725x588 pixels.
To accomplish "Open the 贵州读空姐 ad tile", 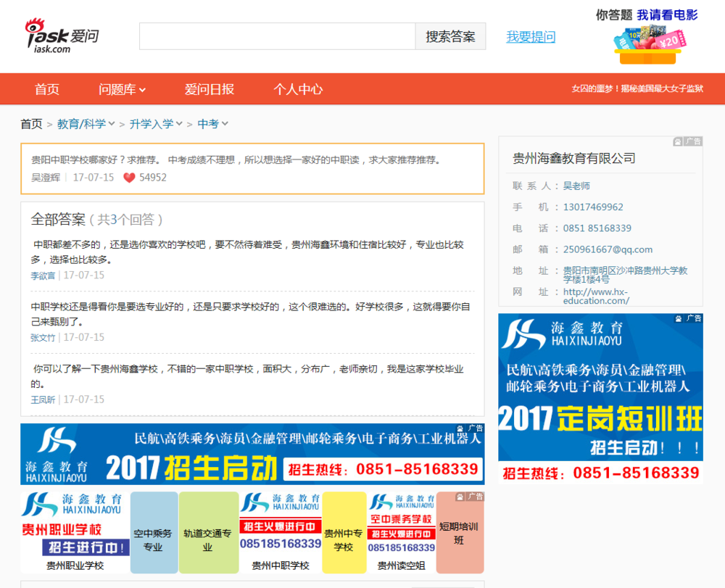I will [402, 532].
